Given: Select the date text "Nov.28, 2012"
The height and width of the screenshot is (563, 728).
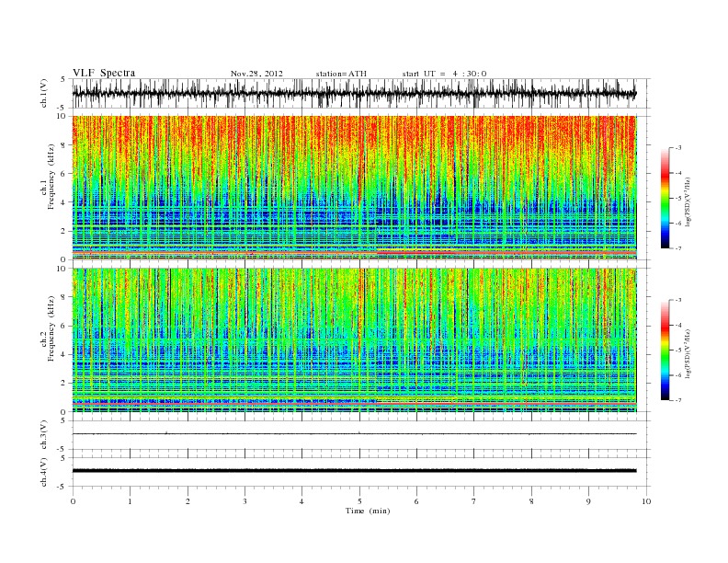Looking at the screenshot, I should [256, 74].
